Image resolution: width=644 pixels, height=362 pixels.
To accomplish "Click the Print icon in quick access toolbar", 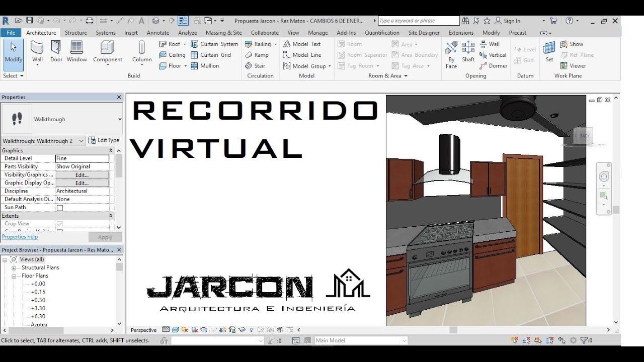I will (90, 21).
